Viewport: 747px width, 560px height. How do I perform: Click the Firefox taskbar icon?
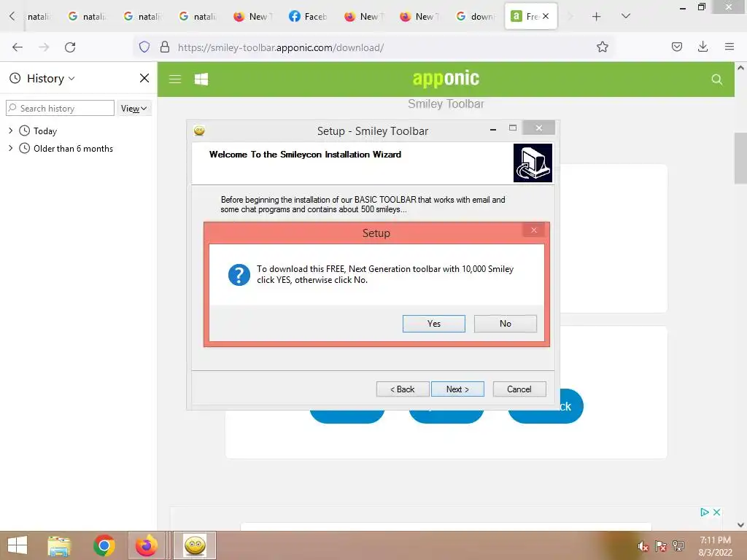[147, 545]
